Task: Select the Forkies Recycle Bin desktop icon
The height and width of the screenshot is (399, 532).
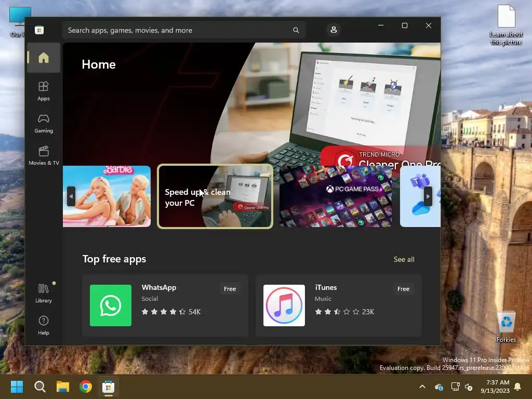Action: [x=506, y=326]
